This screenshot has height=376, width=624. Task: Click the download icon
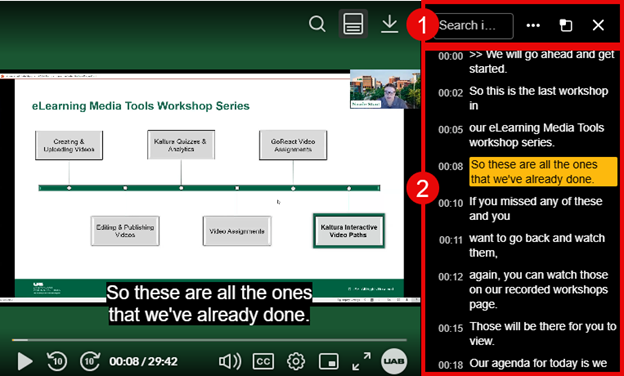tap(389, 25)
